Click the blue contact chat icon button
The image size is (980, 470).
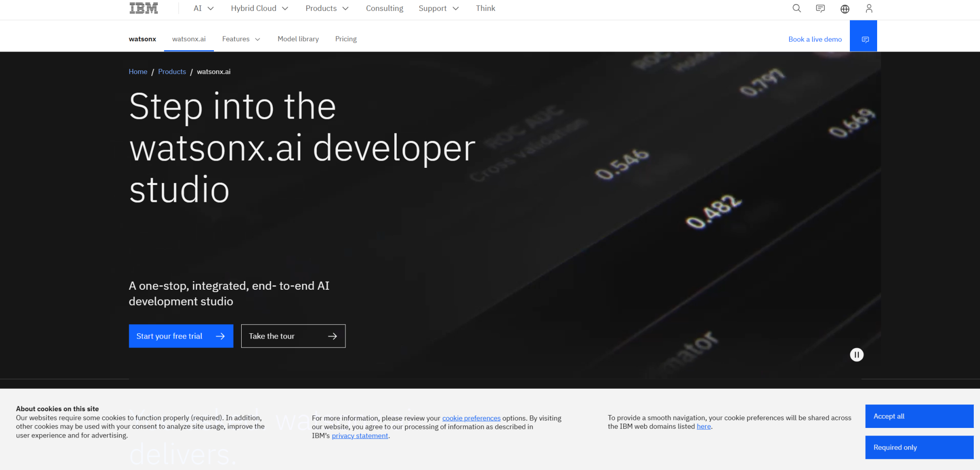(863, 36)
